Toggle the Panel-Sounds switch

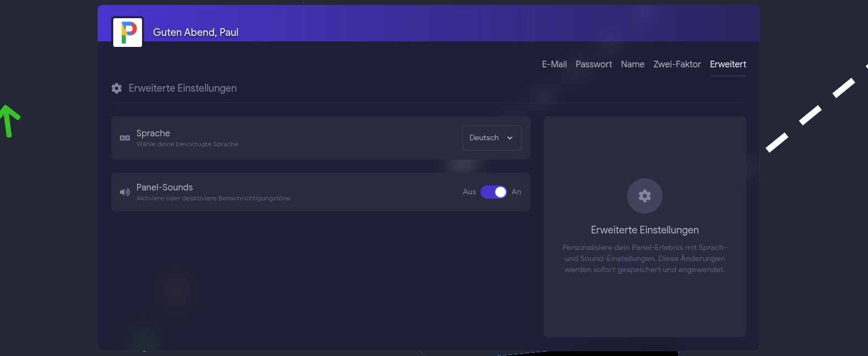(493, 192)
